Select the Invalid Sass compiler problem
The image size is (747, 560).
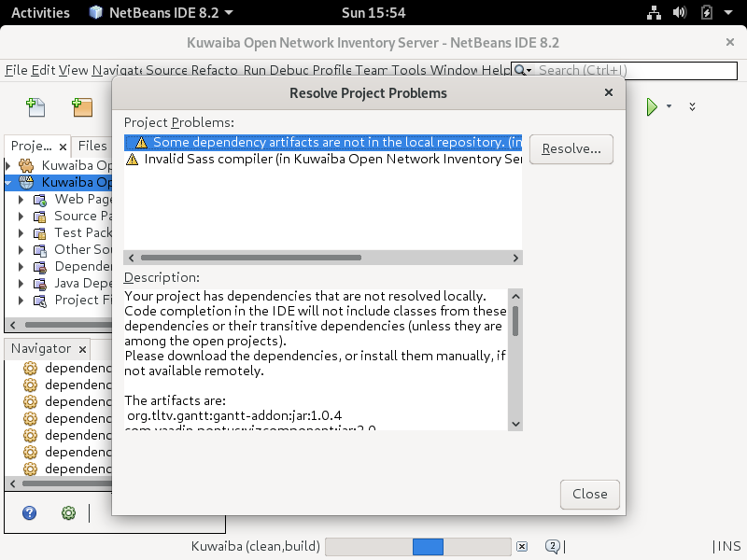tap(323, 159)
